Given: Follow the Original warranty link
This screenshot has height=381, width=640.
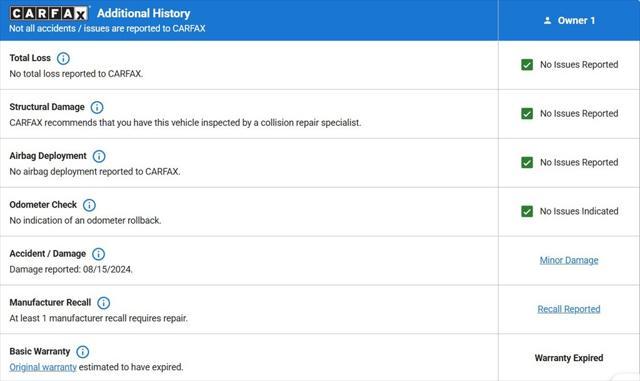Looking at the screenshot, I should pyautogui.click(x=43, y=367).
